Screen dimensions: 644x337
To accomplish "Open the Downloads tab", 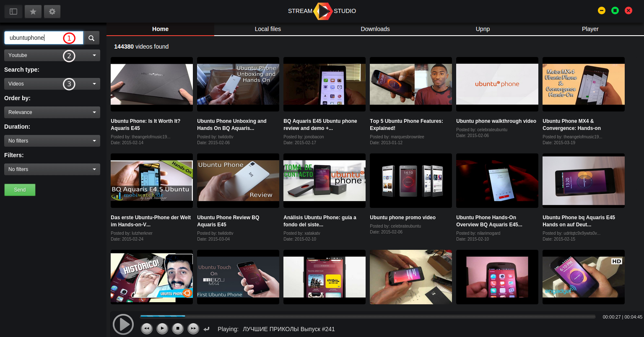I will 375,29.
